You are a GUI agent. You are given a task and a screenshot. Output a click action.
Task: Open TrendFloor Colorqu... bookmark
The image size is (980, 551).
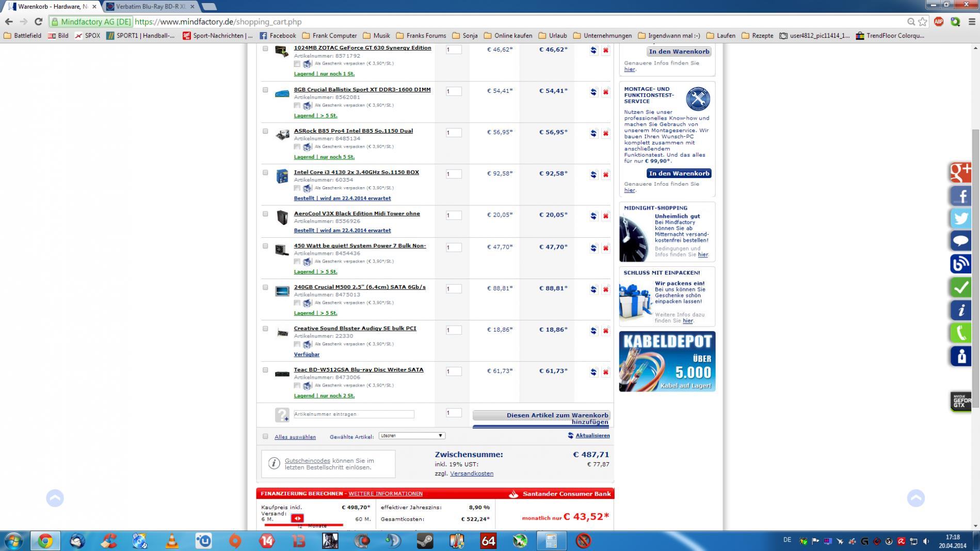click(x=890, y=36)
